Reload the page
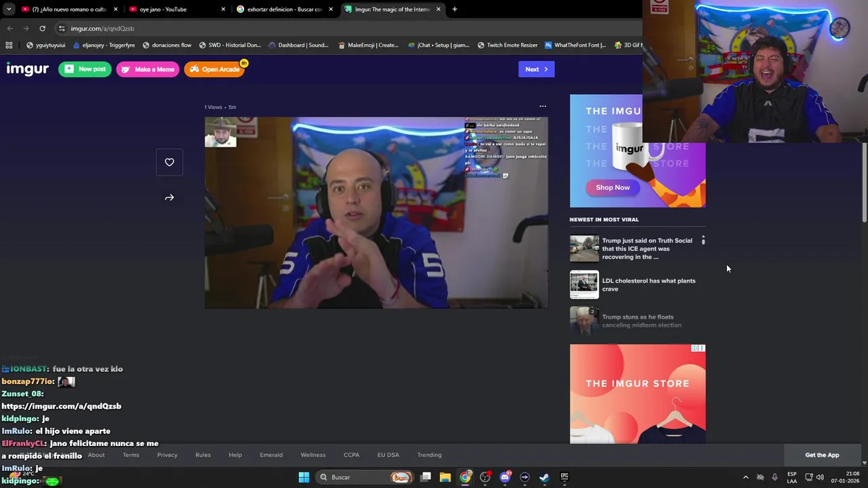 [x=42, y=28]
